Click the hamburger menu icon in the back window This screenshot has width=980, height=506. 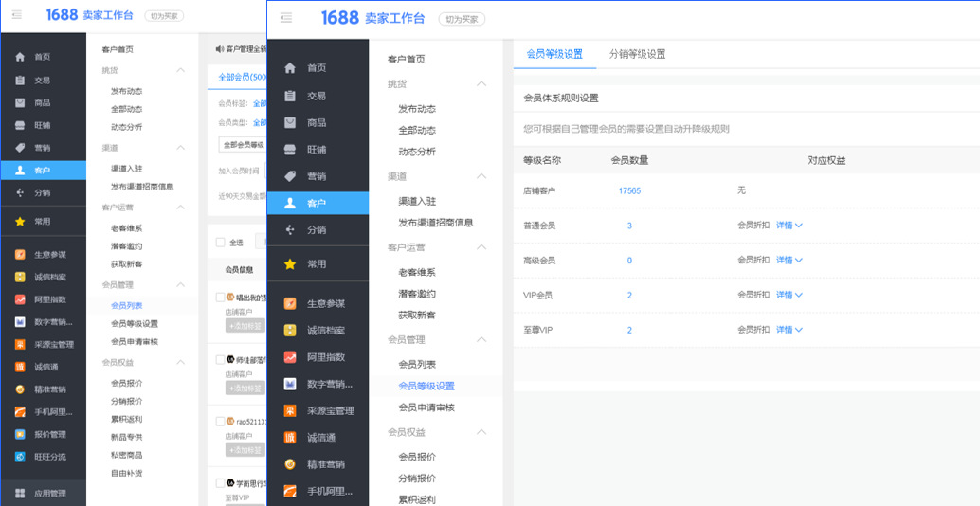click(x=17, y=15)
